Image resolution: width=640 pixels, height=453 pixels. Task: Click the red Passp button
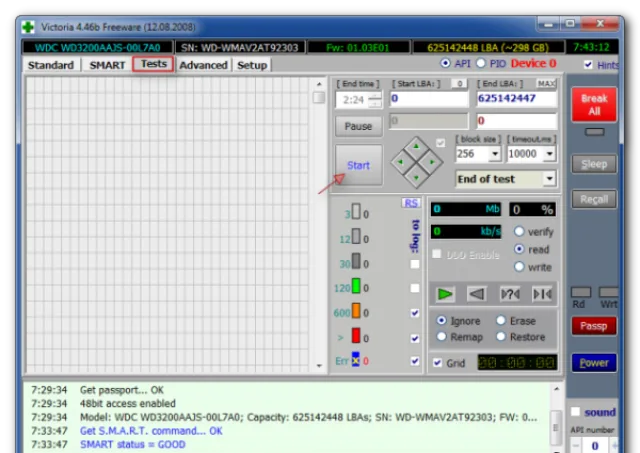(594, 326)
